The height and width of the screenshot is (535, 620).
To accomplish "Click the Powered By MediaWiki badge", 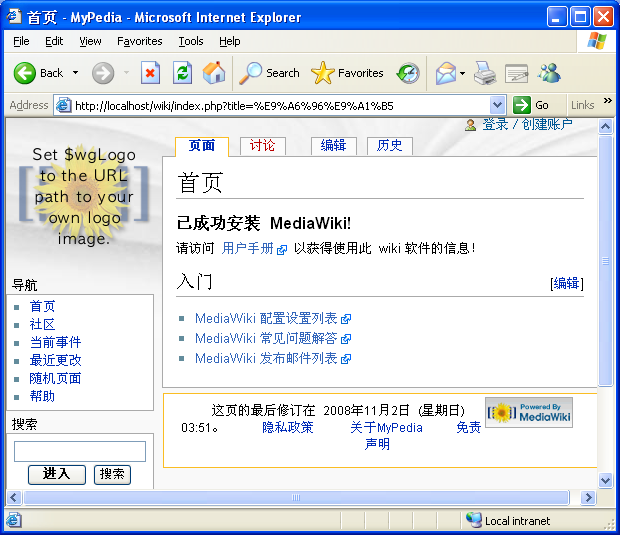I will [x=529, y=412].
